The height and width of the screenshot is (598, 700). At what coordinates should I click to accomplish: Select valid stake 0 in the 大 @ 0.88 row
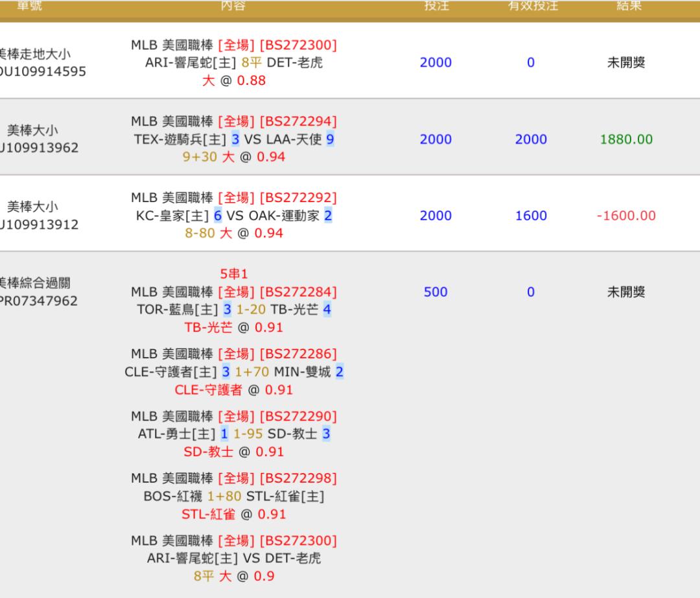coord(531,62)
